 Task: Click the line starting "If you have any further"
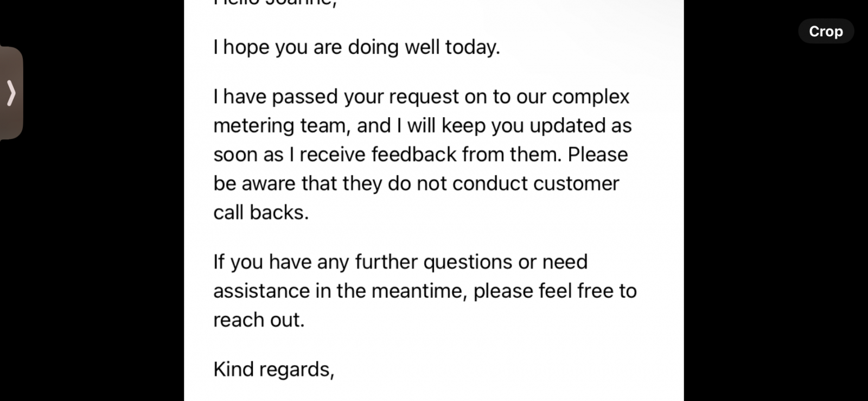pos(400,262)
